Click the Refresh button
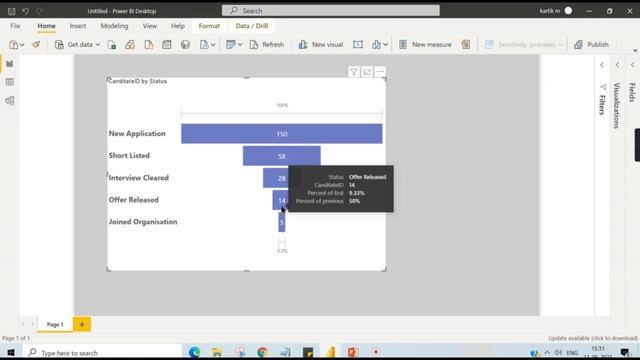640x360 pixels. point(267,44)
